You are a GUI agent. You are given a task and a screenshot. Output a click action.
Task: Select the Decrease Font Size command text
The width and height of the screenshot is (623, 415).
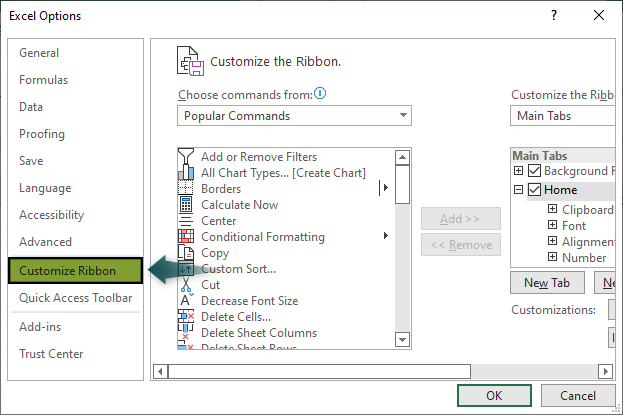click(x=250, y=301)
